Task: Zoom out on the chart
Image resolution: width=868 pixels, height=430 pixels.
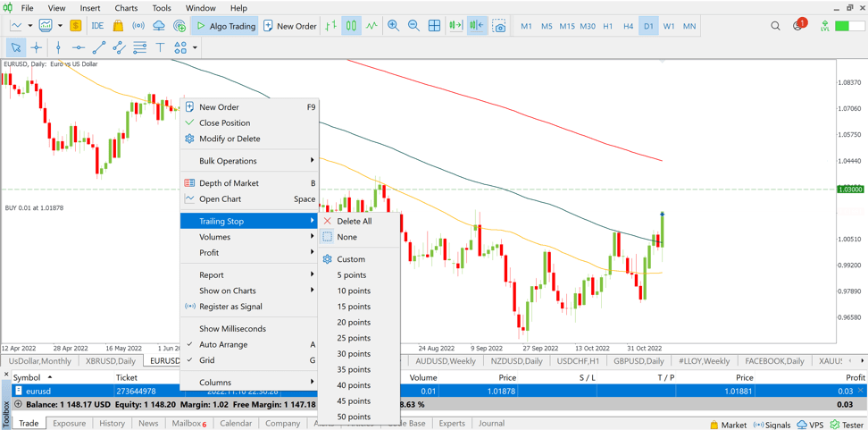Action: pyautogui.click(x=413, y=26)
